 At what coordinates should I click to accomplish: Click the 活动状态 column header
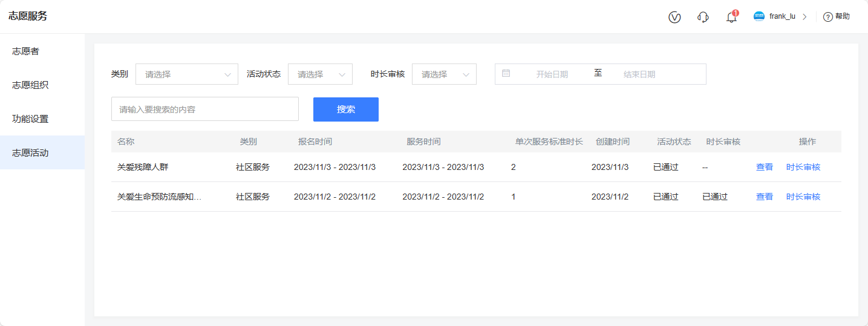pyautogui.click(x=674, y=142)
